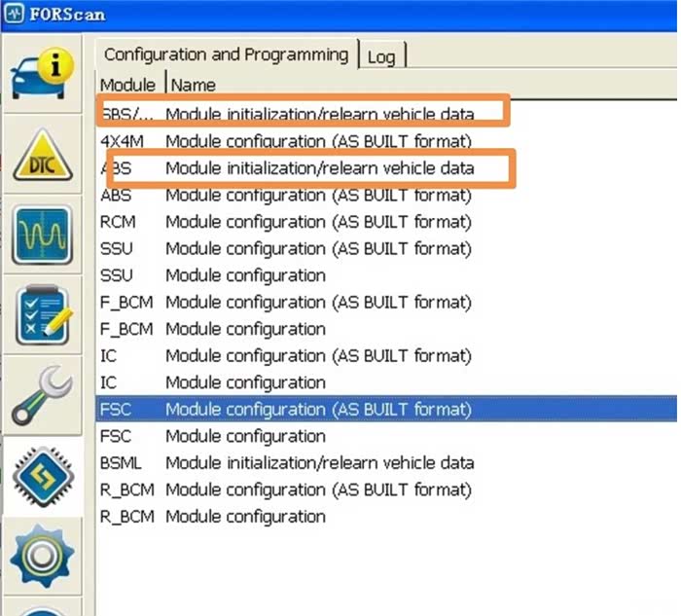Open the configuration and programming chip icon

(x=43, y=477)
